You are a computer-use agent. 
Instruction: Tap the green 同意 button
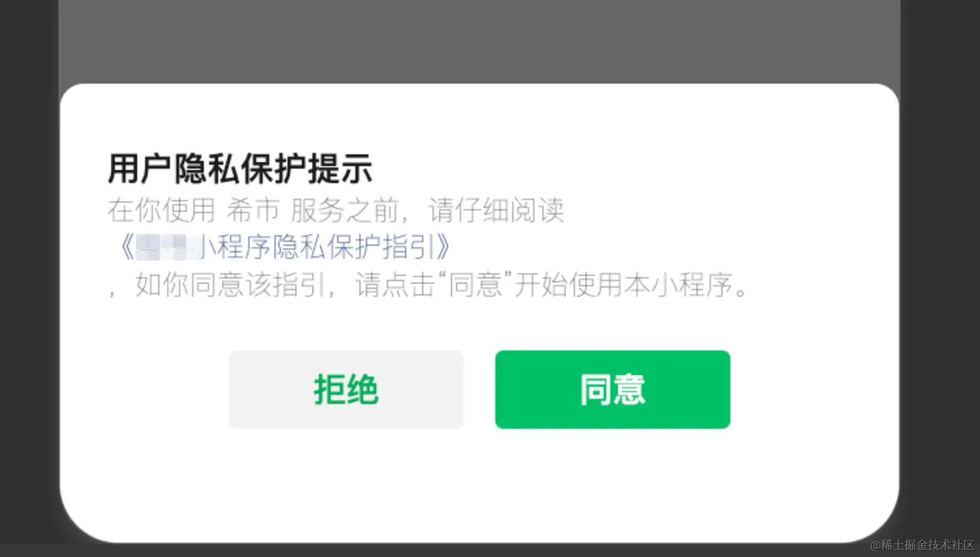coord(612,390)
